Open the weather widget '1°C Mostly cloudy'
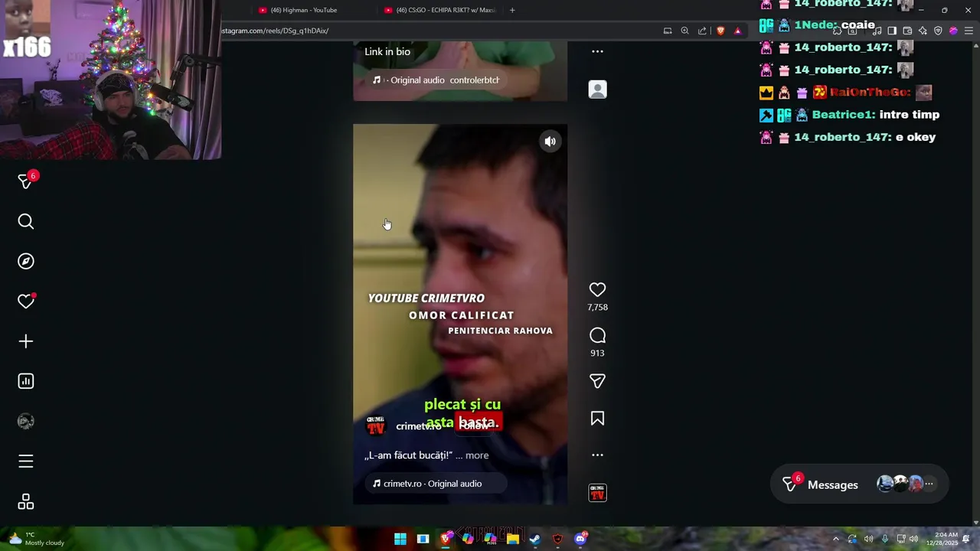The image size is (980, 551). (37, 539)
